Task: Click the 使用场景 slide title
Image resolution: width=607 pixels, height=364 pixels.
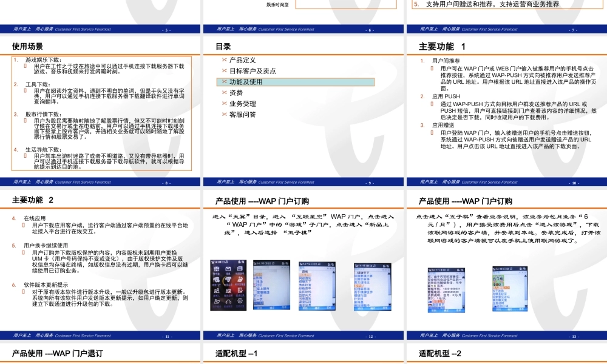Action: [27, 47]
